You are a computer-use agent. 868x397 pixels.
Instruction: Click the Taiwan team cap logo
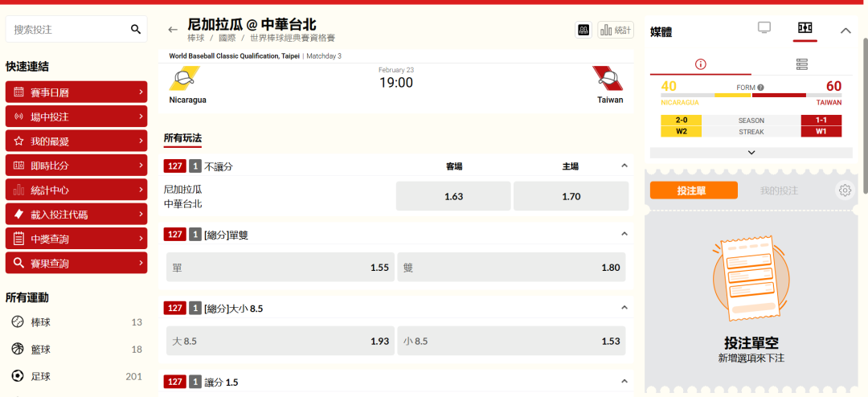(x=608, y=78)
